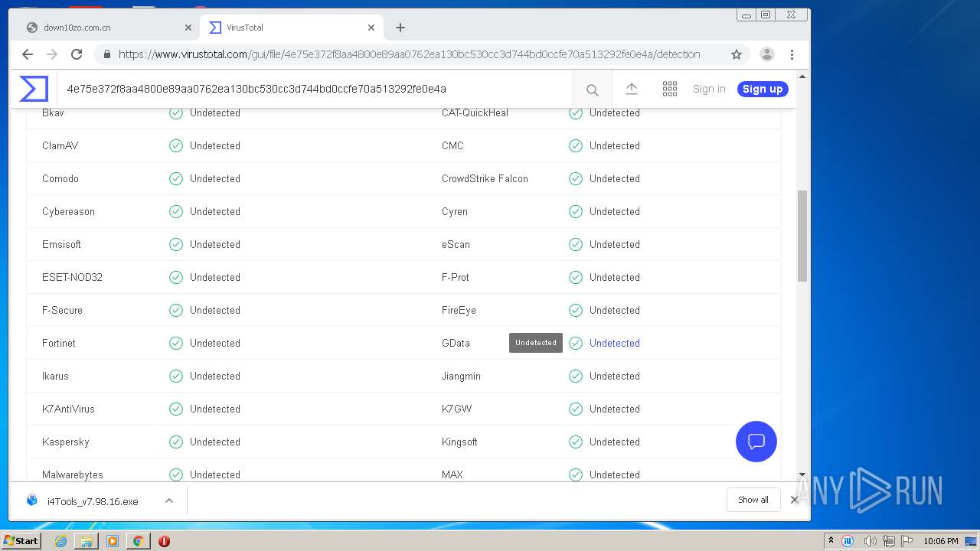Click the Sign in link
This screenshot has width=980, height=551.
pos(709,89)
